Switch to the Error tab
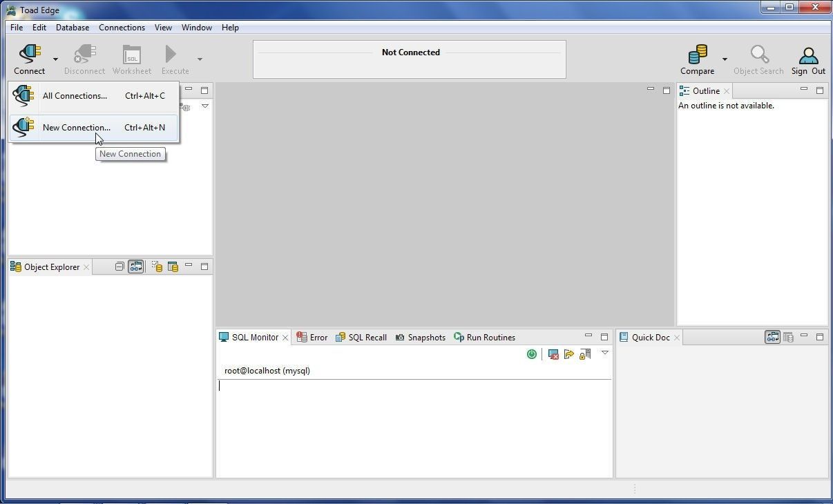 (312, 338)
